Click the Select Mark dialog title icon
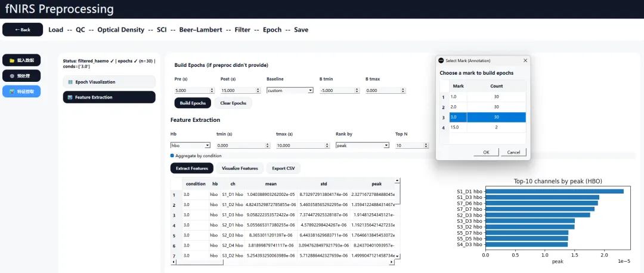 441,60
